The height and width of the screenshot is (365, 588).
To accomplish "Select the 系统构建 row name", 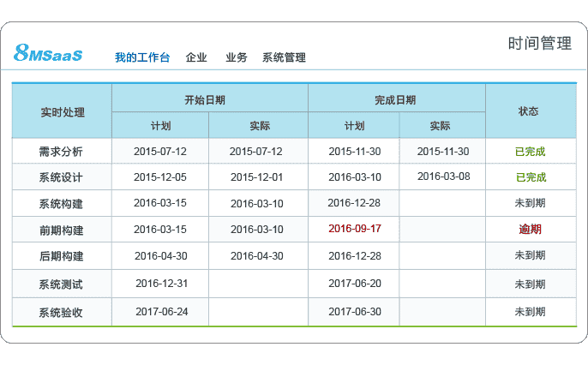I will point(61,204).
